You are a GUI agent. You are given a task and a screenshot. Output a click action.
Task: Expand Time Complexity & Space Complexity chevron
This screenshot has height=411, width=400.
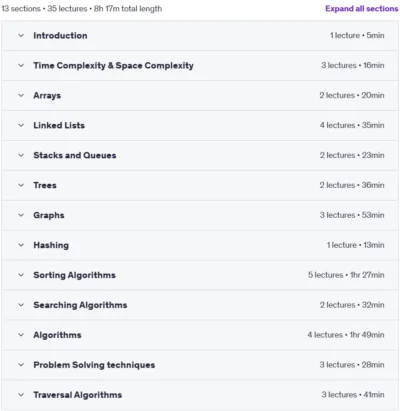(21, 65)
